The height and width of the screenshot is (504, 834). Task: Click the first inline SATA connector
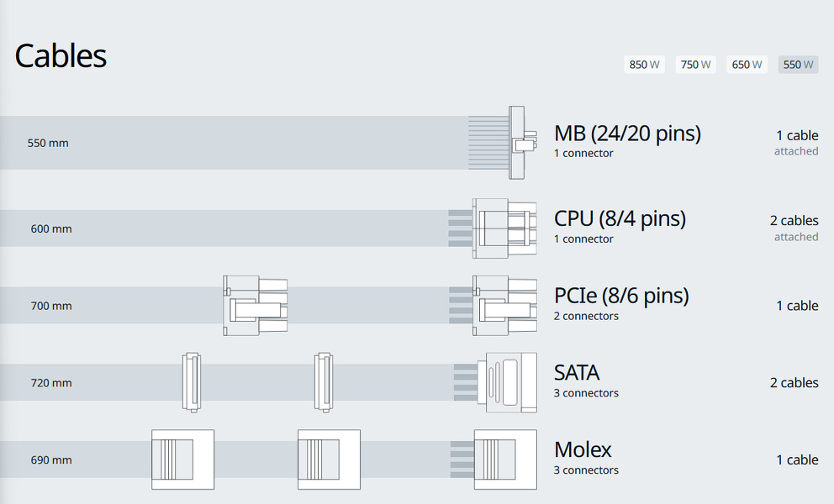192,382
